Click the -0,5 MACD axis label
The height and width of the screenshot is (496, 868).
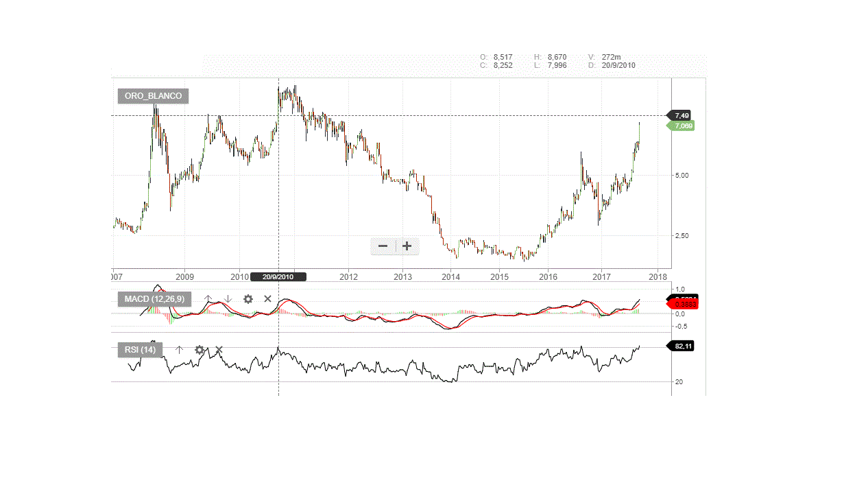tap(682, 327)
